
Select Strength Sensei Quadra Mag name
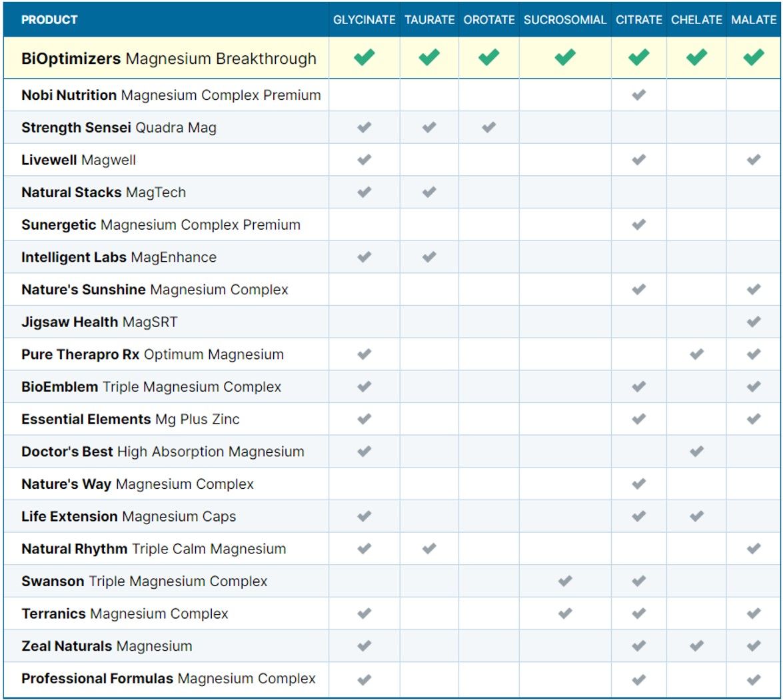119,128
